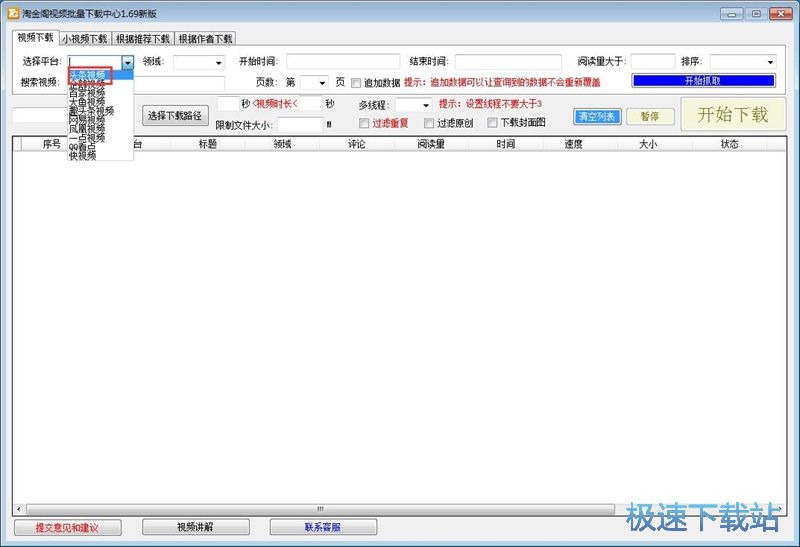Focus the maximum video duration seconds field
The image size is (800, 547).
[x=311, y=104]
